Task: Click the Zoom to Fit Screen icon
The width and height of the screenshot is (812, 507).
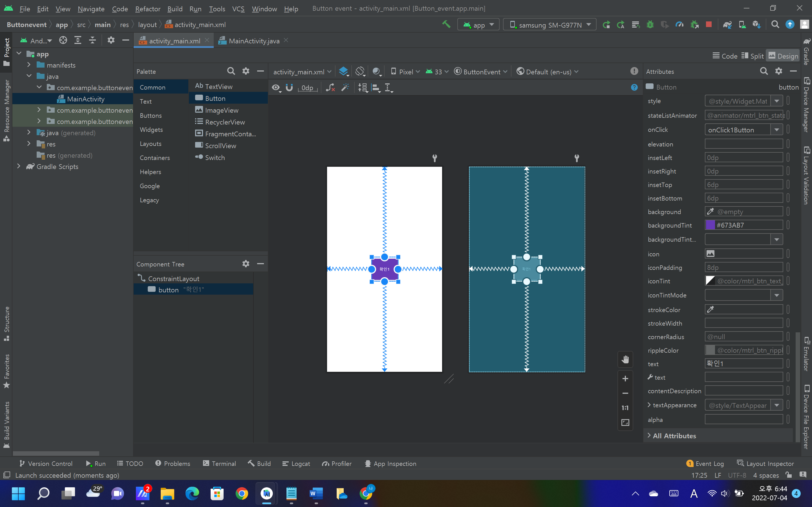Action: point(625,422)
